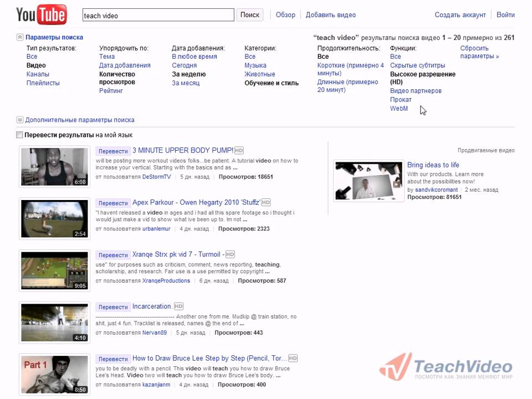Viewport: 532px width, 399px height.
Task: Sort results by Тема
Action: coord(107,57)
